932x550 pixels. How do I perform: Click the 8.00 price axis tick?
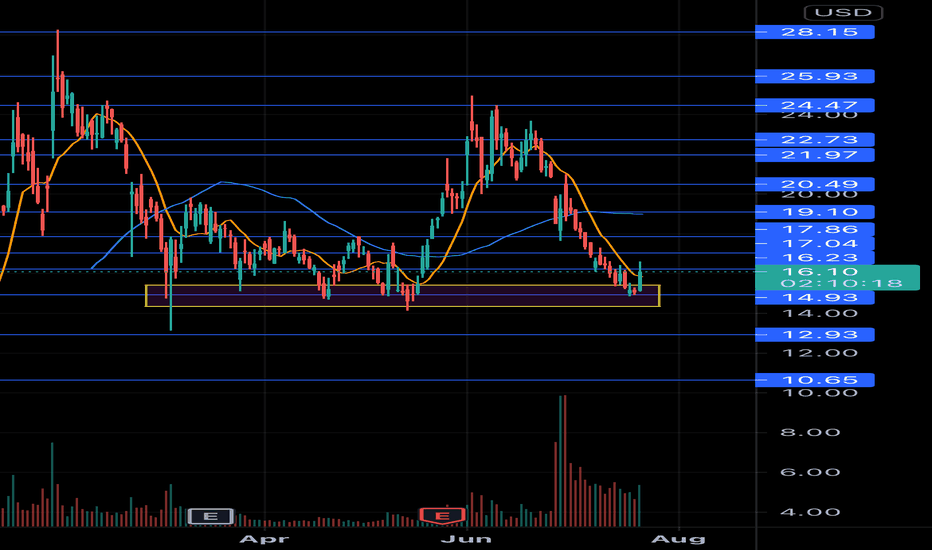click(x=810, y=433)
